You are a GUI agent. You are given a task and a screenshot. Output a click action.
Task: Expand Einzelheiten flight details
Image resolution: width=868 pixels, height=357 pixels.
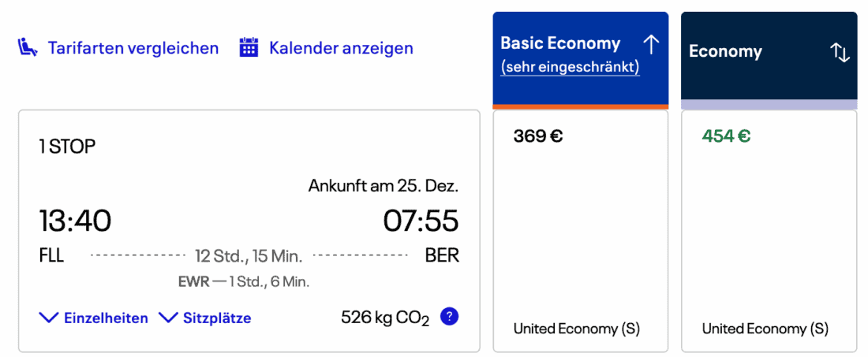coord(106,318)
